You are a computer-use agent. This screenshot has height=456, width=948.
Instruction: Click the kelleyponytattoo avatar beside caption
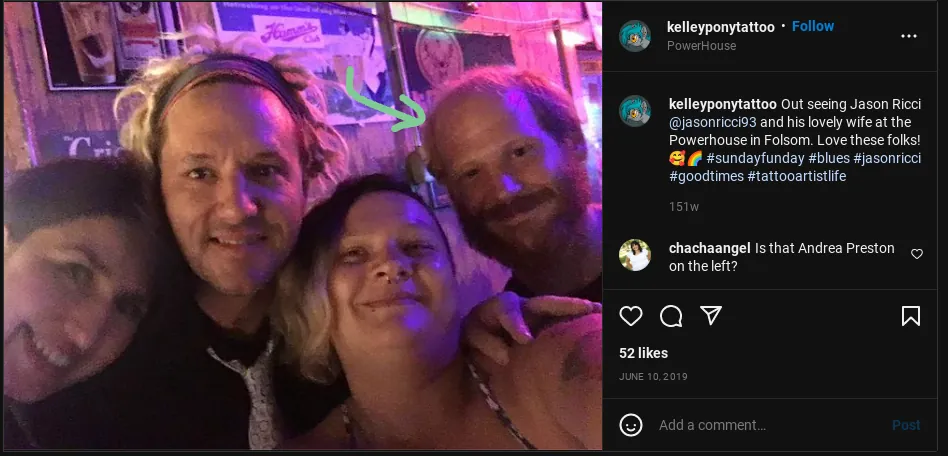tap(635, 111)
